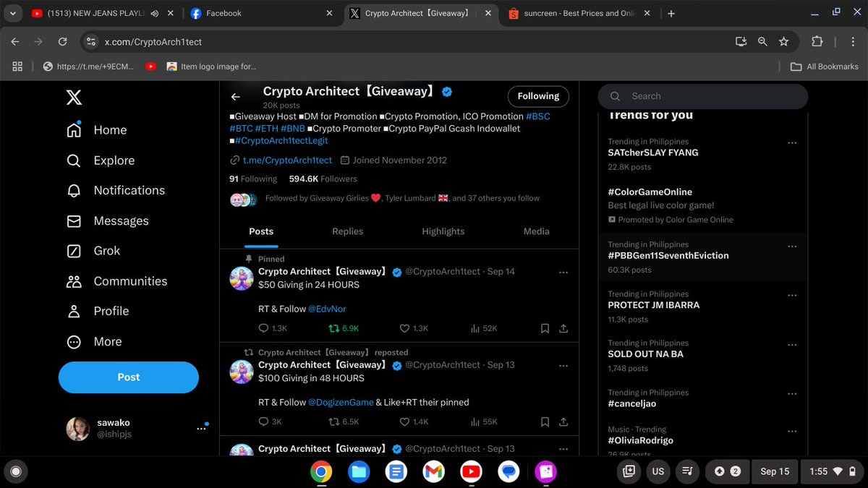
Task: Open Notifications in the sidebar
Action: (116, 190)
